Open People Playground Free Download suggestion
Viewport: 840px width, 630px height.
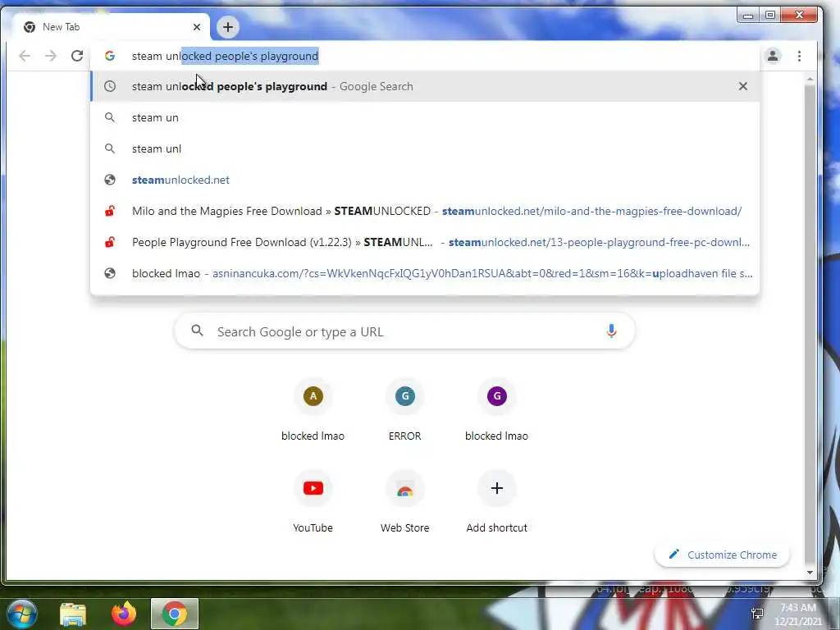pos(425,242)
